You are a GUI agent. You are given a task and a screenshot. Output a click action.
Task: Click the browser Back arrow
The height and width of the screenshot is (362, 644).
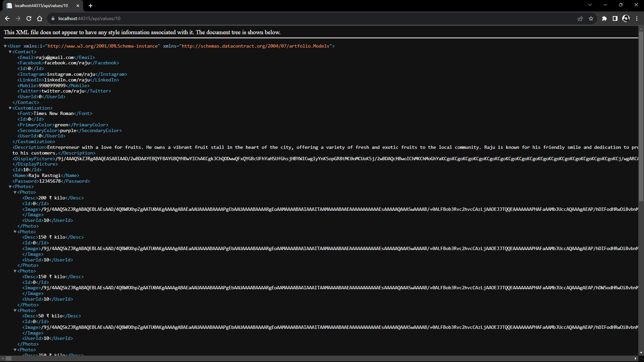pos(7,18)
